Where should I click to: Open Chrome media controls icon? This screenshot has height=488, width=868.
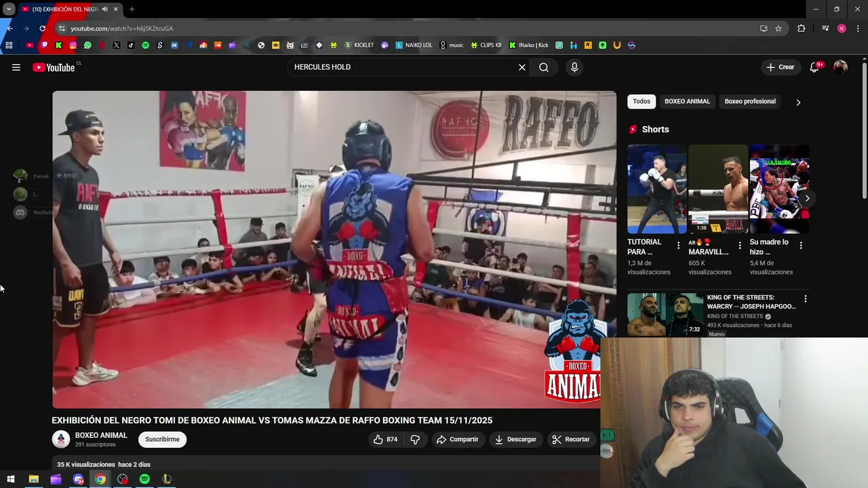825,28
